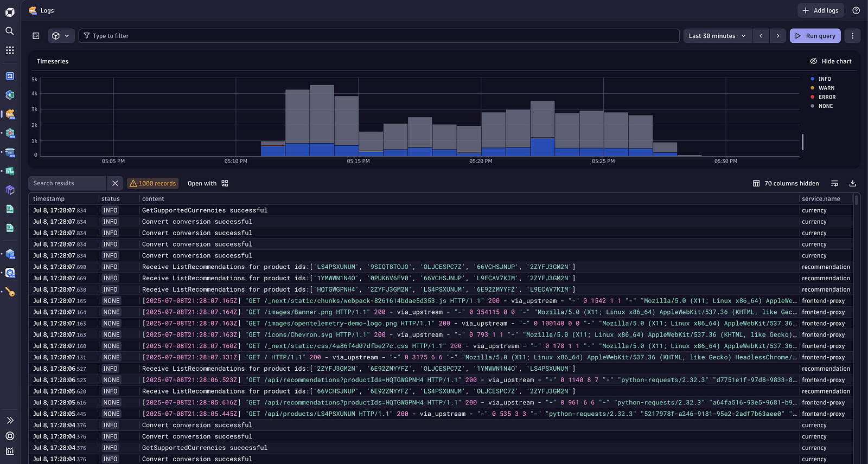Screen dimensions: 868x464
Task: Click the Search results input
Action: point(67,183)
